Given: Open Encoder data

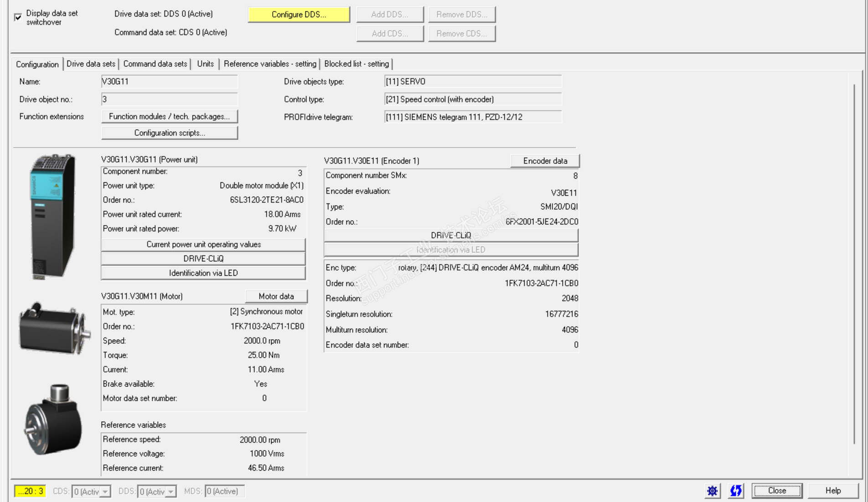Looking at the screenshot, I should pos(545,161).
